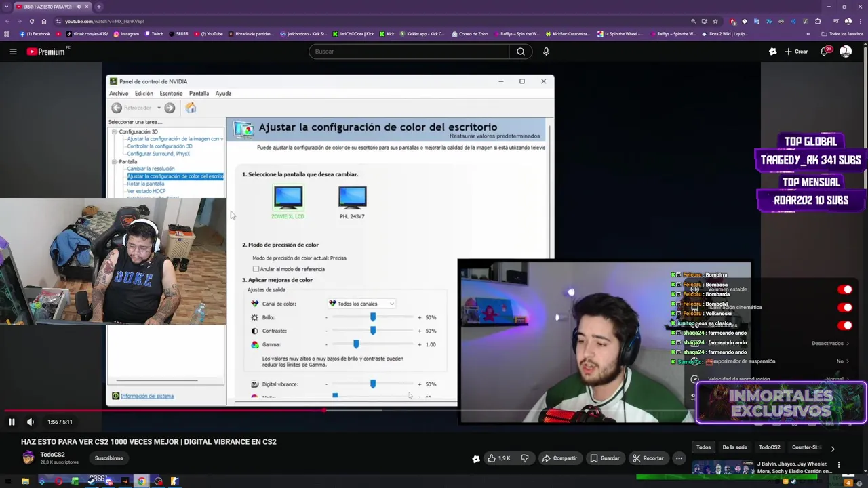Click Retroceder back arrow in NVIDIA panel
The image size is (868, 488).
[x=117, y=108]
